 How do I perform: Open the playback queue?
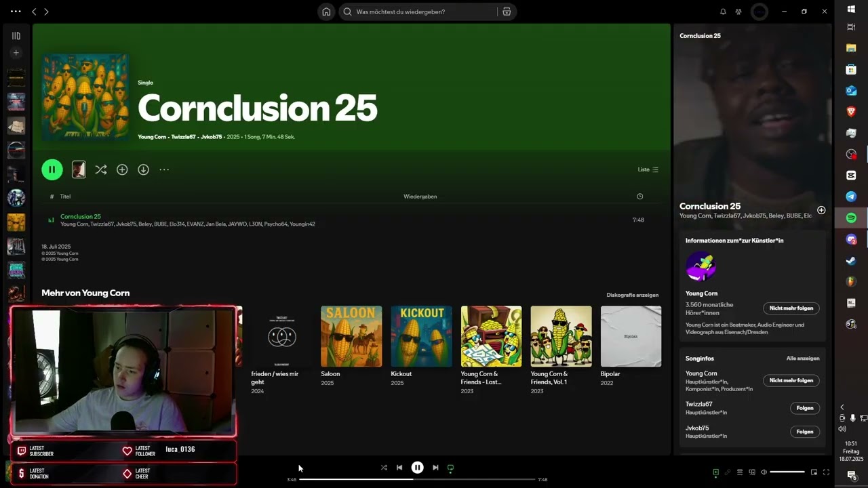[x=740, y=472]
